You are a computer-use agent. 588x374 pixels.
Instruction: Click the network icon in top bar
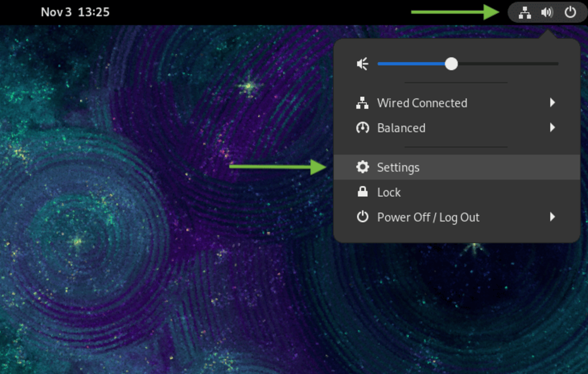coord(524,13)
